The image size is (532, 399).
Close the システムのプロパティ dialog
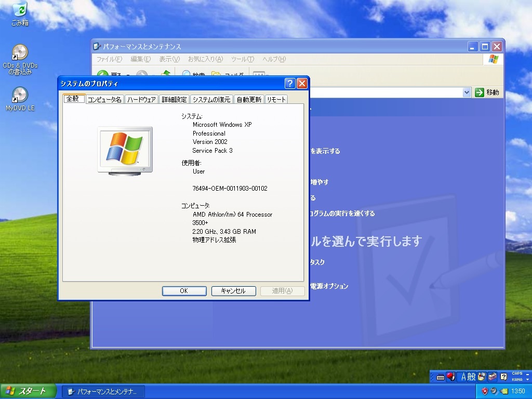click(x=302, y=84)
